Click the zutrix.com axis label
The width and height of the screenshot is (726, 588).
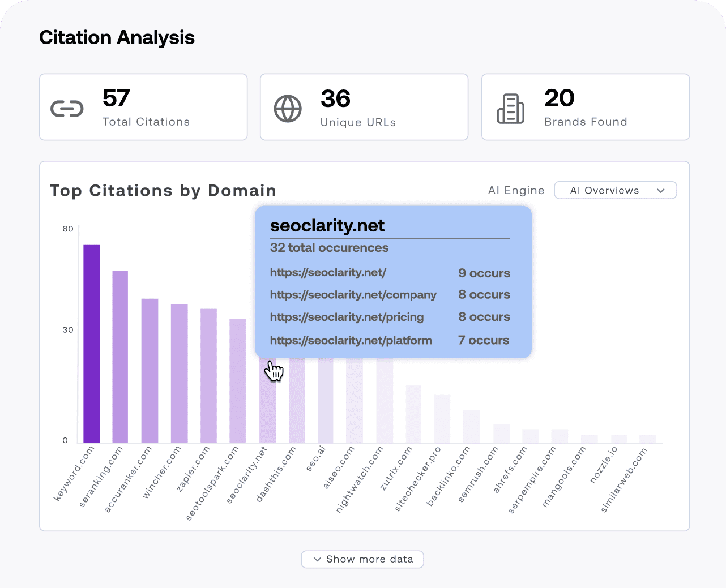[x=396, y=469]
